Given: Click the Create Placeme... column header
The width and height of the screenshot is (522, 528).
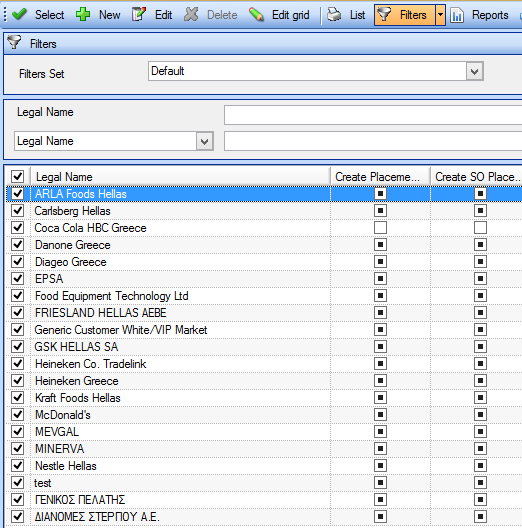Looking at the screenshot, I should click(x=380, y=176).
